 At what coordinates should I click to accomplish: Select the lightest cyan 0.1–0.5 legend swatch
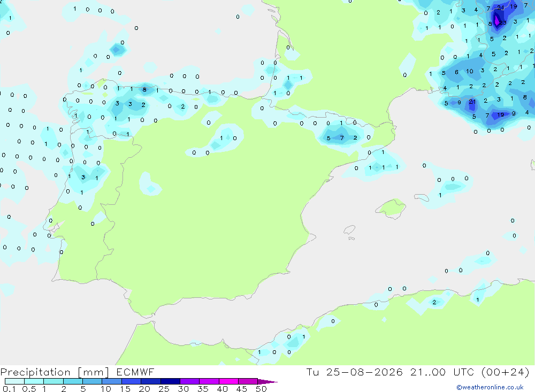[x=14, y=381]
